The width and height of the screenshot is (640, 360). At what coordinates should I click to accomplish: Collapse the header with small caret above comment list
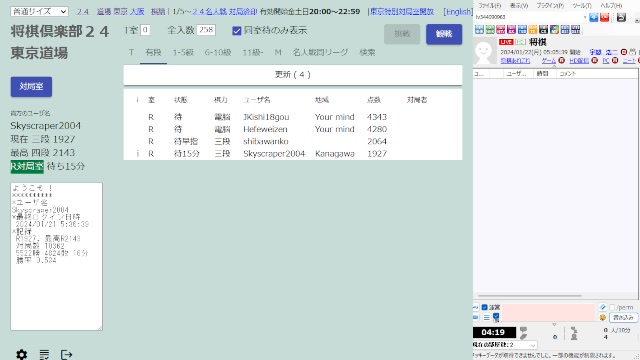(554, 66)
